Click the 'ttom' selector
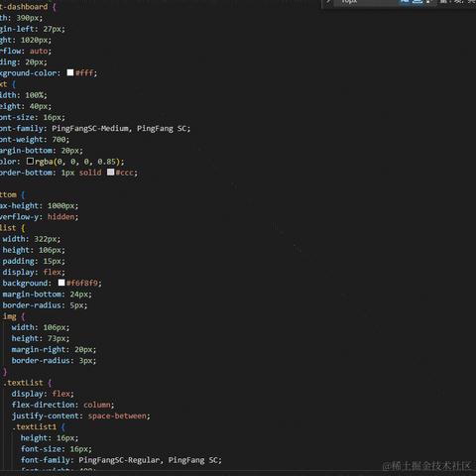476x476 pixels. tap(8, 194)
